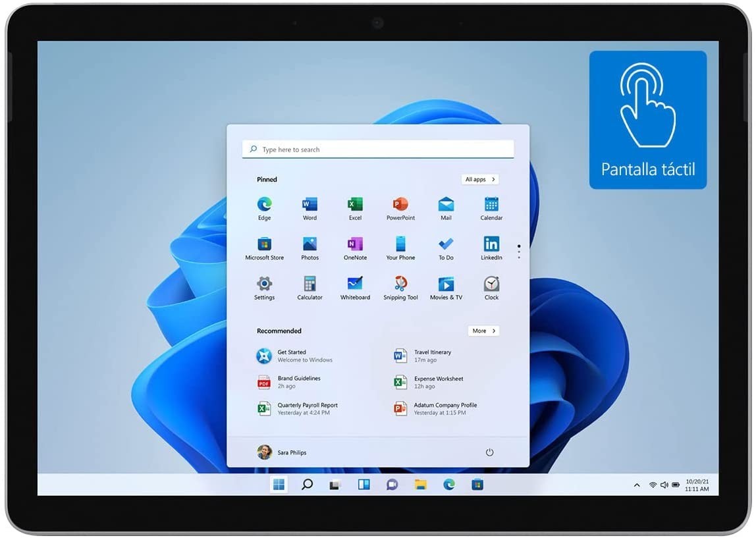Open Chat from the taskbar
Screen dimensions: 756x540
[392, 485]
